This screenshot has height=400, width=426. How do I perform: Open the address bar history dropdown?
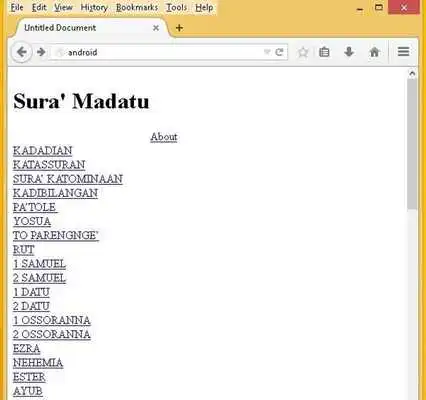coord(267,52)
